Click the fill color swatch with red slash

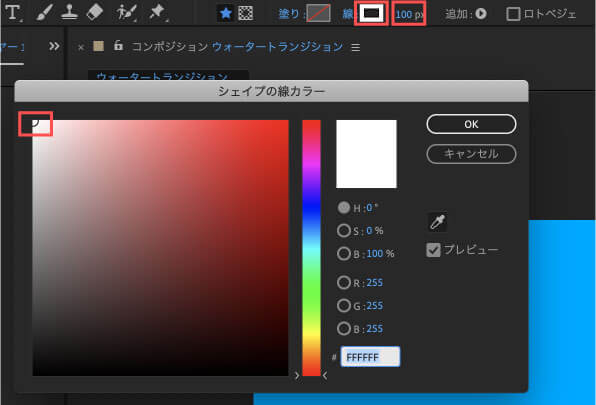[x=319, y=14]
